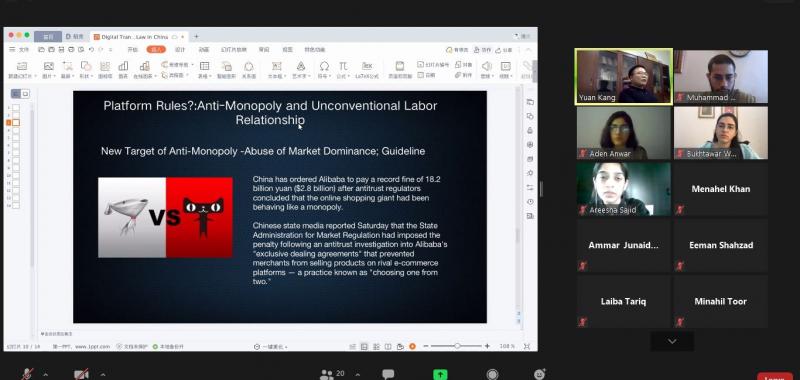Click the New Slide icon in ribbon
The image size is (800, 380).
pos(21,66)
